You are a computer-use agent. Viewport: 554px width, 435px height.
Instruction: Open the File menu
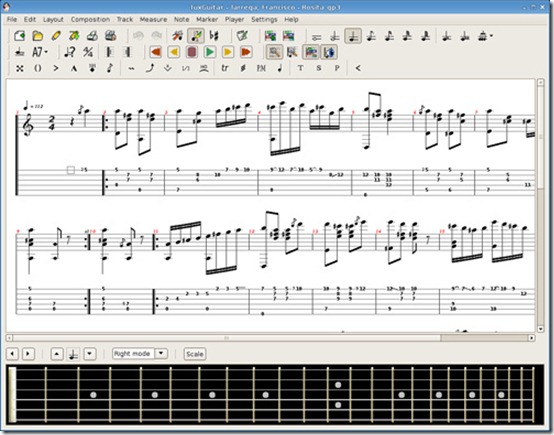click(12, 19)
